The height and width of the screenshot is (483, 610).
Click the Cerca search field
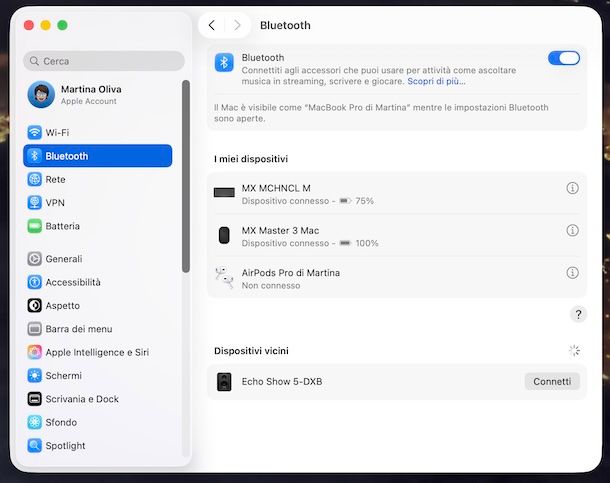click(104, 61)
